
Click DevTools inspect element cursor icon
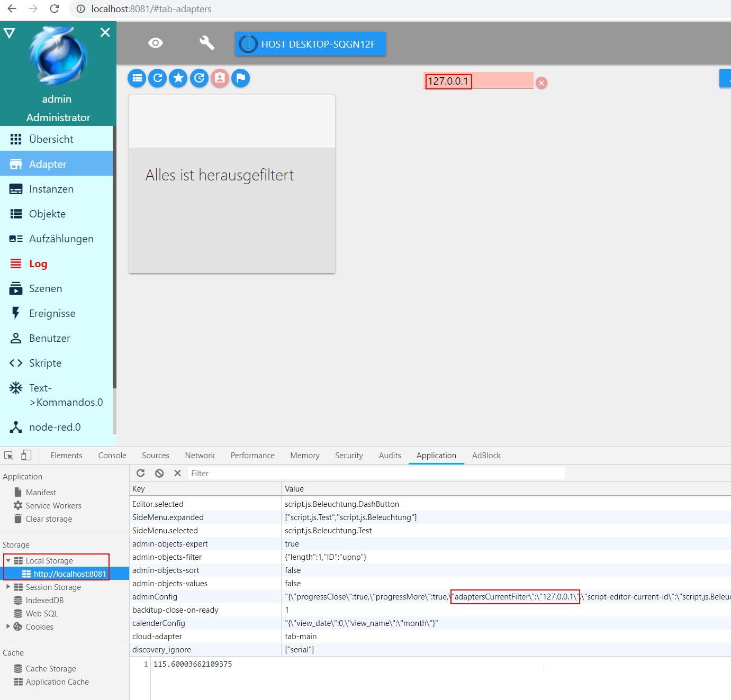click(8, 456)
